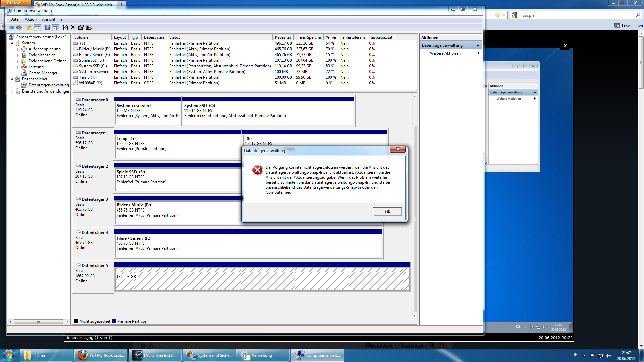Image resolution: width=644 pixels, height=362 pixels.
Task: Click the blue Help question mark icon
Action: tap(47, 28)
